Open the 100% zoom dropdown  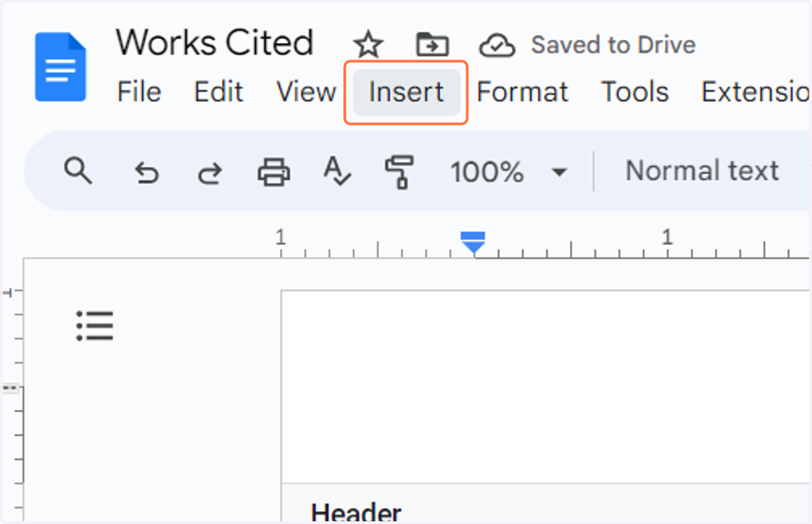pos(508,172)
